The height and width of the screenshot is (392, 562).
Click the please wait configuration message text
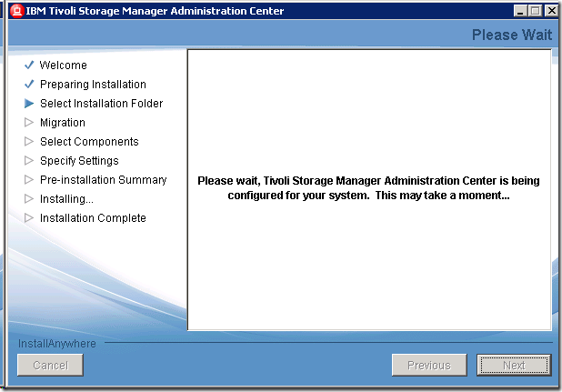[x=368, y=188]
